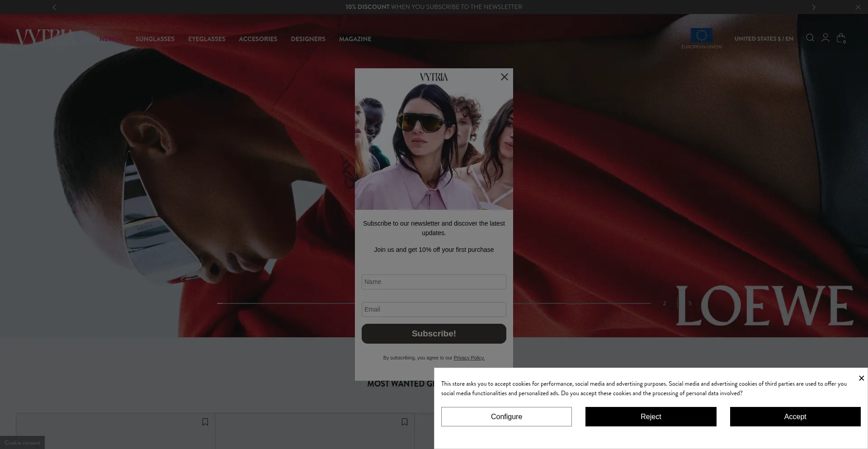Close the newsletter popup
Viewport: 868px width, 449px height.
click(505, 77)
